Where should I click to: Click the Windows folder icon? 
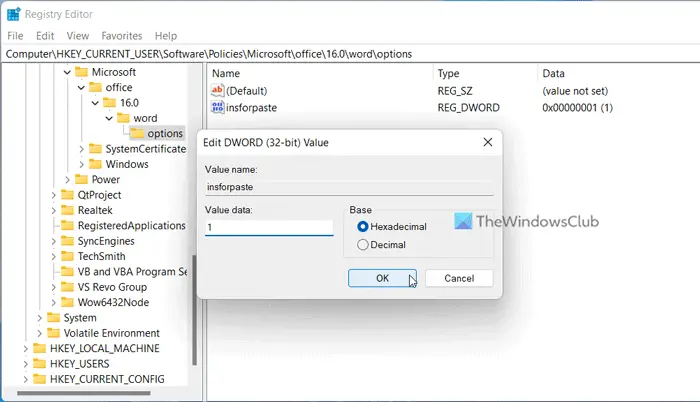click(x=95, y=164)
